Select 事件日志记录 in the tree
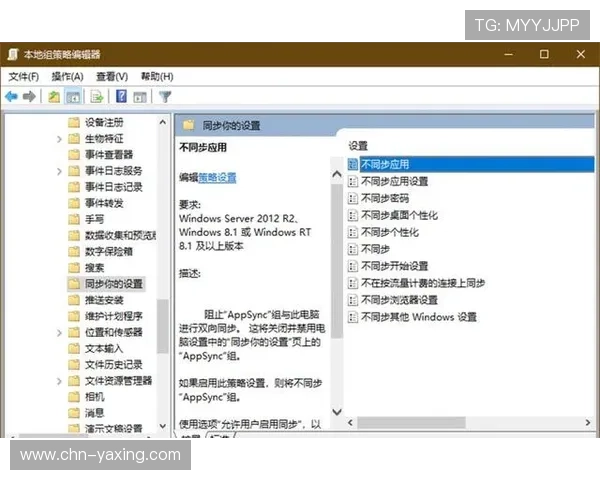 (x=114, y=187)
